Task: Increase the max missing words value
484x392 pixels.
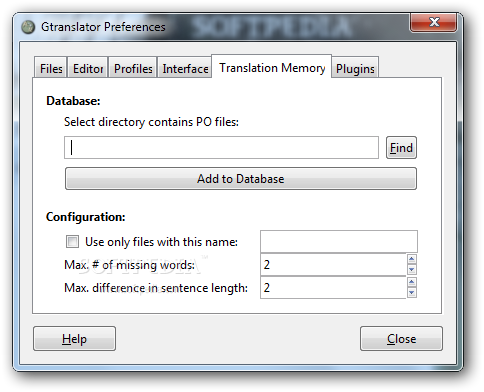Action: [412, 259]
